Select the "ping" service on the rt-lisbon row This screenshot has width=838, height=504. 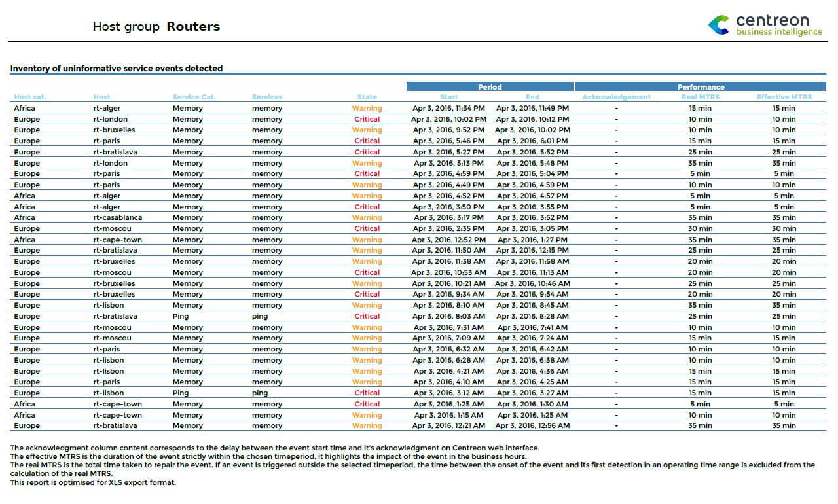tap(260, 393)
